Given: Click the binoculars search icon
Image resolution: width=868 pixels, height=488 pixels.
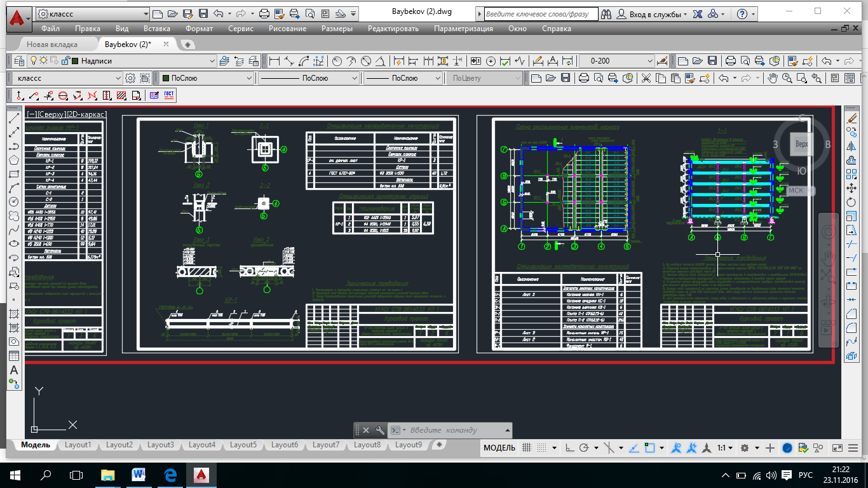Looking at the screenshot, I should (606, 13).
